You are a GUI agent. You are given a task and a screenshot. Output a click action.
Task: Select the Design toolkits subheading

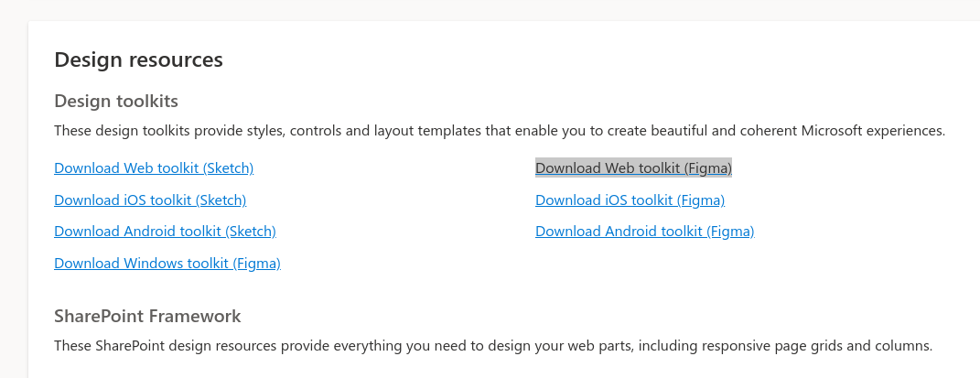tap(116, 101)
